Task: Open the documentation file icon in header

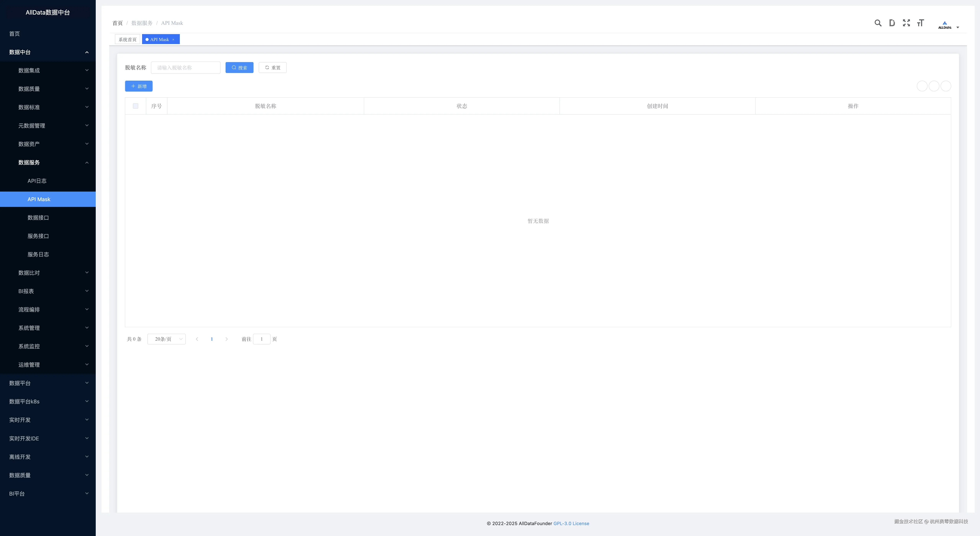Action: tap(892, 23)
